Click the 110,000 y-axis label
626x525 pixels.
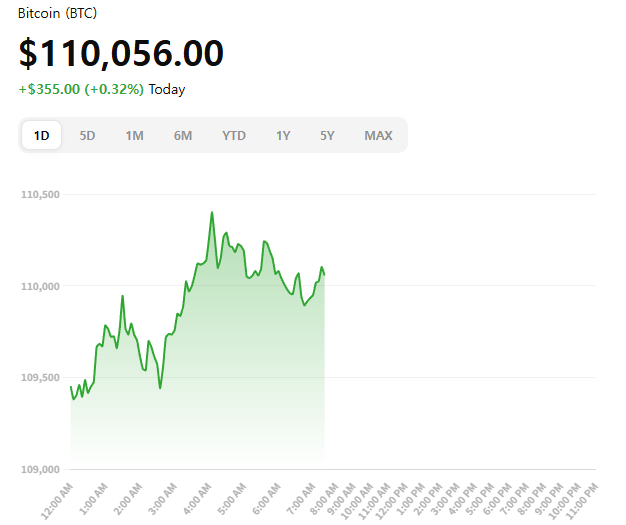tap(40, 286)
